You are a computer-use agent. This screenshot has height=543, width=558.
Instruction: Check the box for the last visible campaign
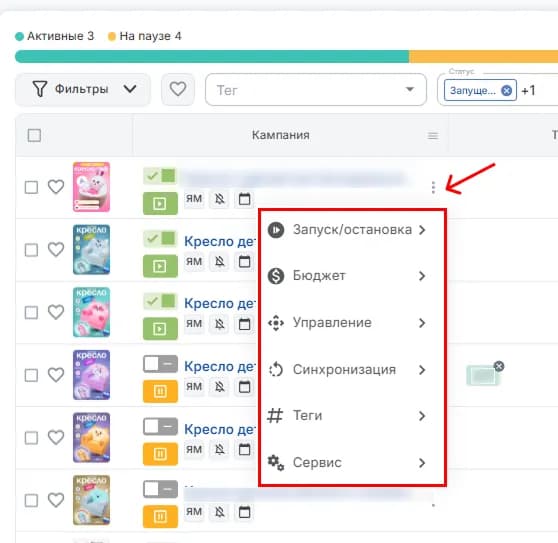pyautogui.click(x=31, y=500)
